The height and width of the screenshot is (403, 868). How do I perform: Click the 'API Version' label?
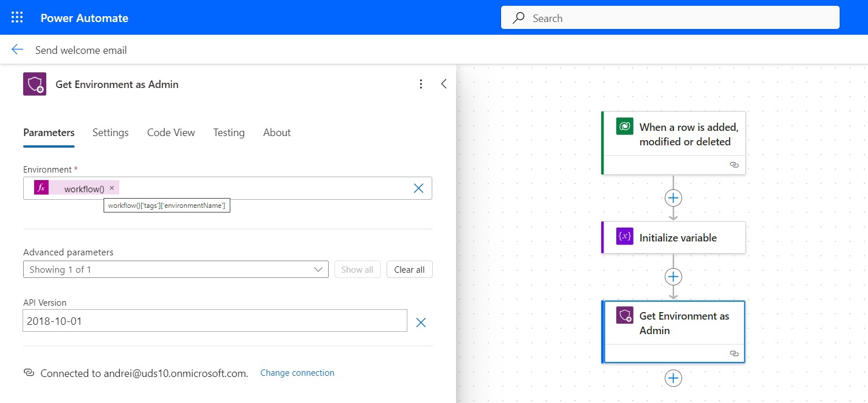click(45, 303)
